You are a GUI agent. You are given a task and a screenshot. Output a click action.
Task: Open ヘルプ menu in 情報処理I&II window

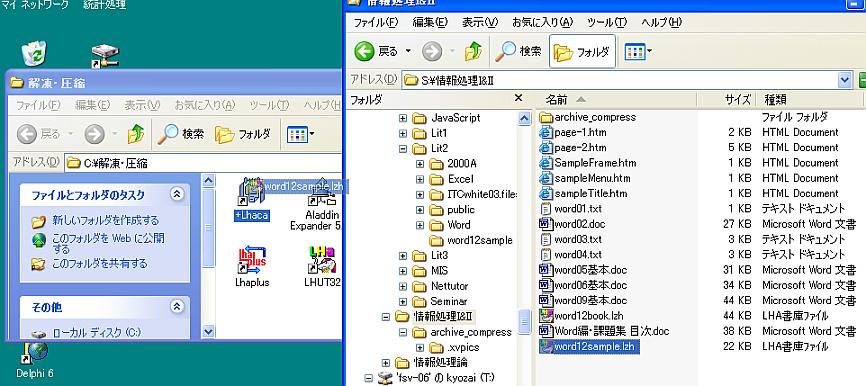[661, 23]
